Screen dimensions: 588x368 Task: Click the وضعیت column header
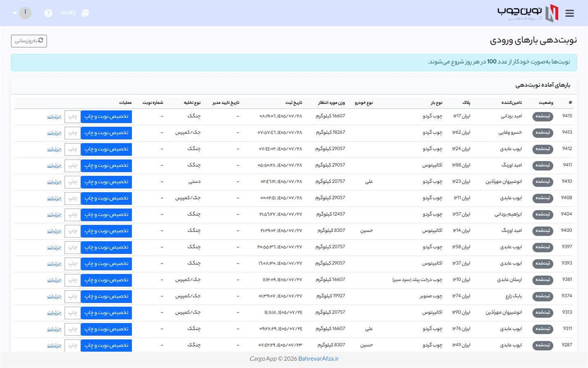(546, 103)
